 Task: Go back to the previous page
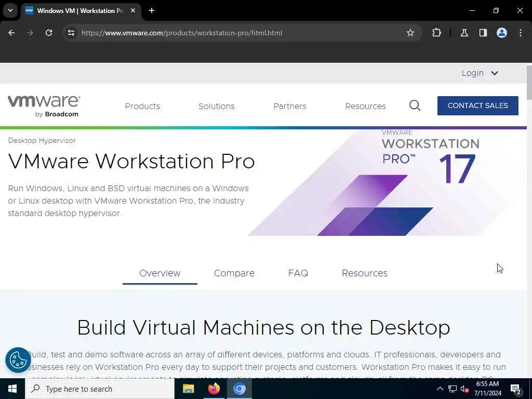point(11,33)
